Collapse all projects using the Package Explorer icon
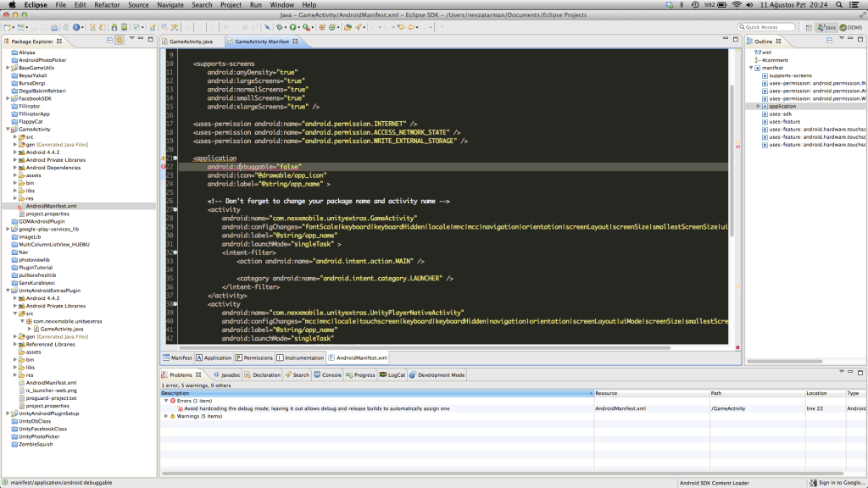868x488 pixels. [x=108, y=40]
